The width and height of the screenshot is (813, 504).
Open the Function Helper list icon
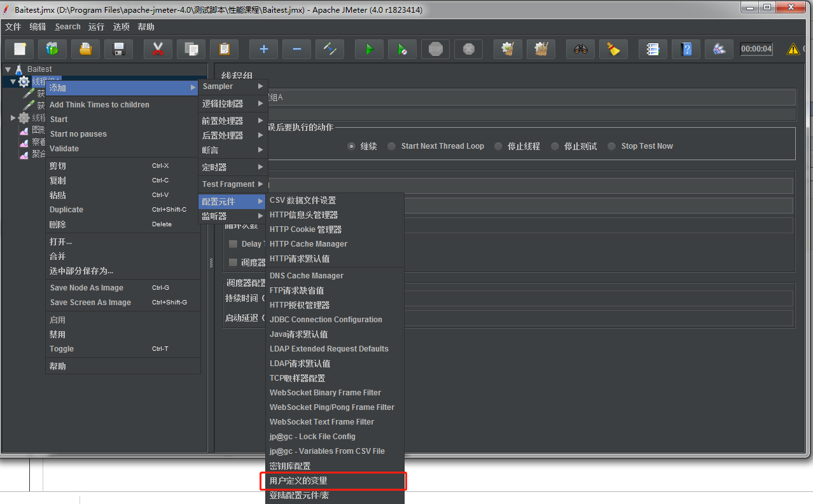[653, 49]
